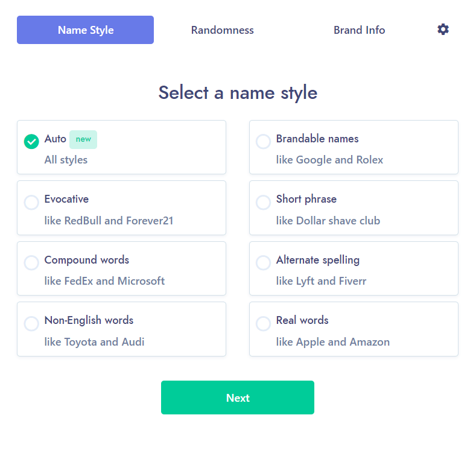Select the Real words radio button
Image resolution: width=476 pixels, height=453 pixels.
263,323
